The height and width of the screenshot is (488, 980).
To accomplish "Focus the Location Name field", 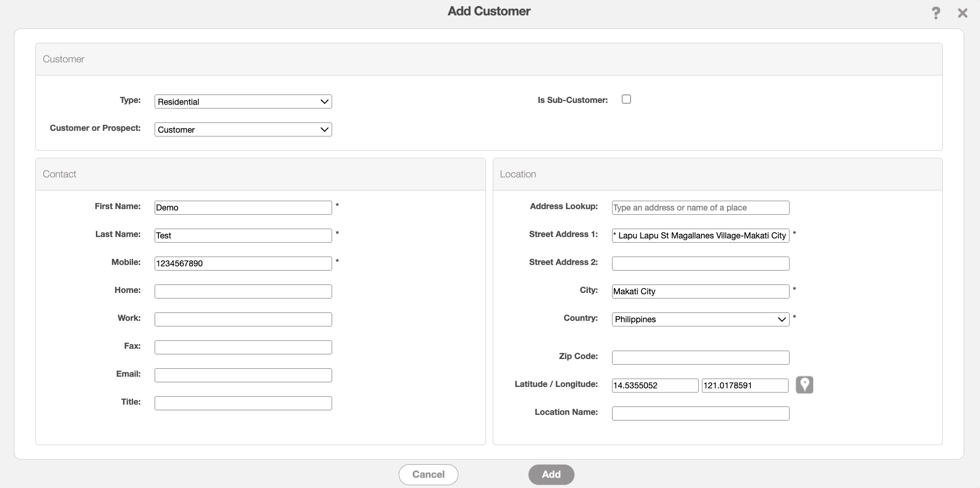I will click(x=700, y=413).
